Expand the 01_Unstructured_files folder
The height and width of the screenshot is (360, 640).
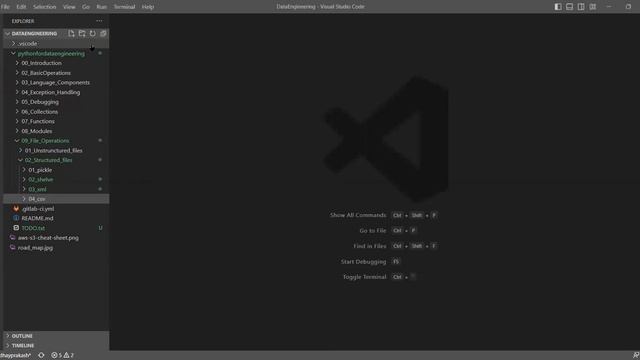pos(56,150)
